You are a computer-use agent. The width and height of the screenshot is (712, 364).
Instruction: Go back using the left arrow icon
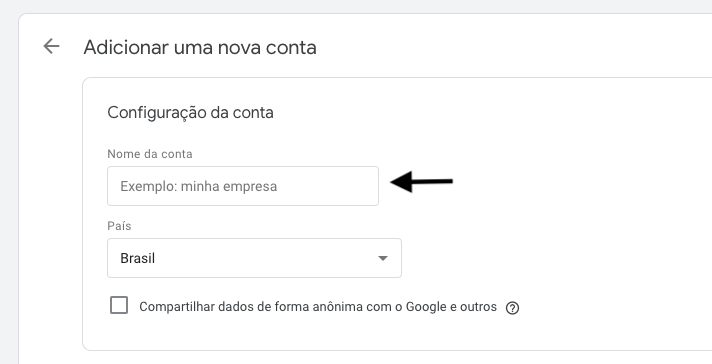51,46
